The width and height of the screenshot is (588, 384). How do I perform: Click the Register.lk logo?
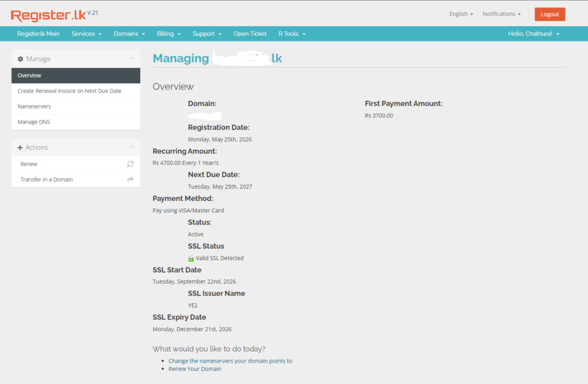(48, 15)
